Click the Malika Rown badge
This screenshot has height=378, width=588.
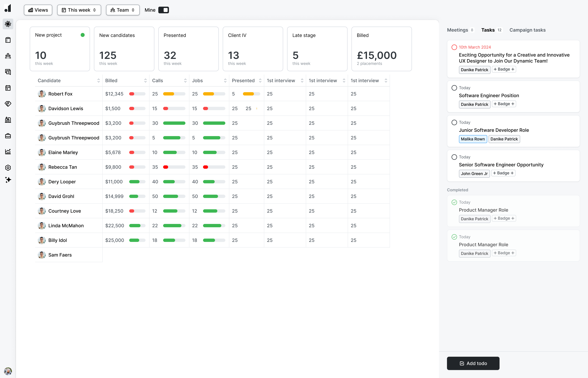coord(473,139)
